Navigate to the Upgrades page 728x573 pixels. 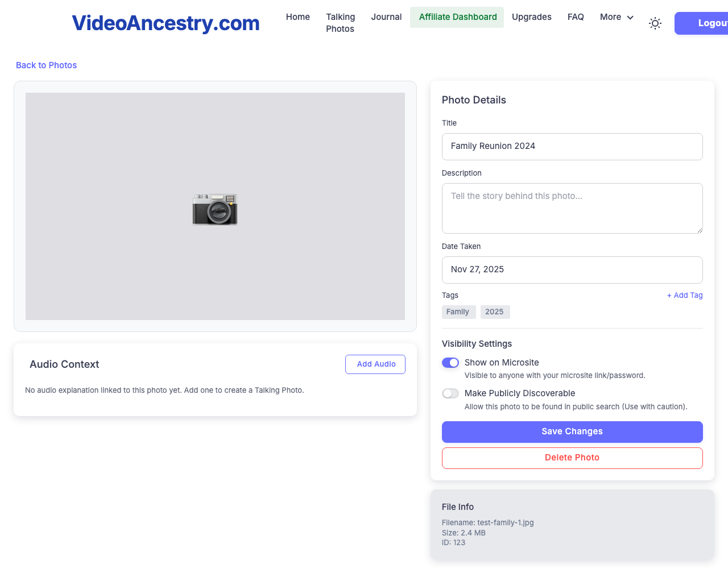[x=531, y=17]
